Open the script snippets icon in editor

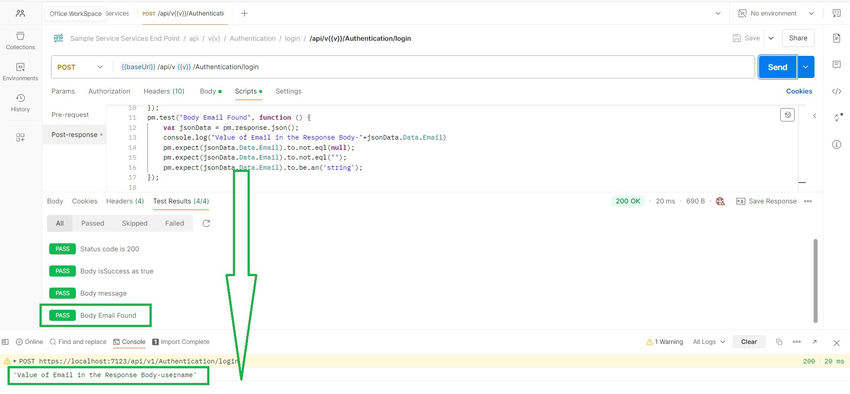pyautogui.click(x=787, y=115)
